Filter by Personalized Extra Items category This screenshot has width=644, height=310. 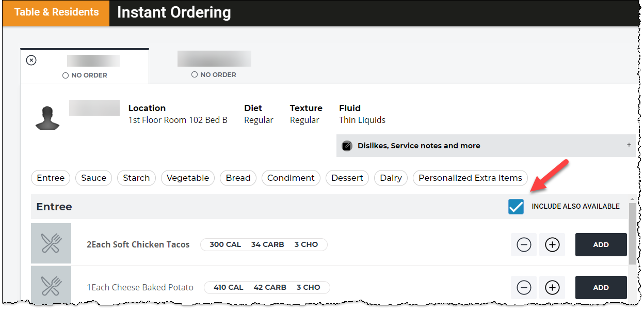point(470,178)
